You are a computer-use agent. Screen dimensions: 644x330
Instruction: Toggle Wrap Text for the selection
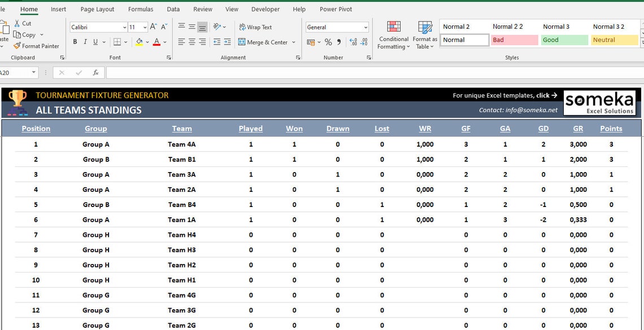point(255,27)
